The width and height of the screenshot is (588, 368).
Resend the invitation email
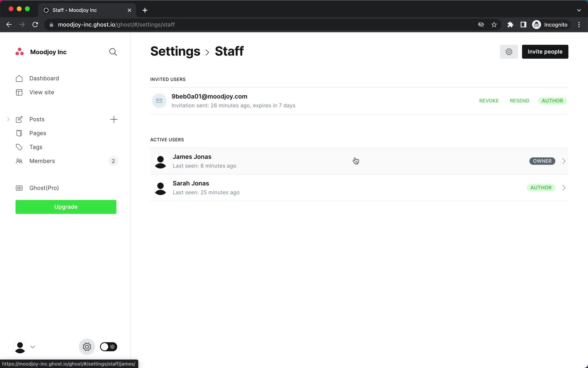[519, 101]
